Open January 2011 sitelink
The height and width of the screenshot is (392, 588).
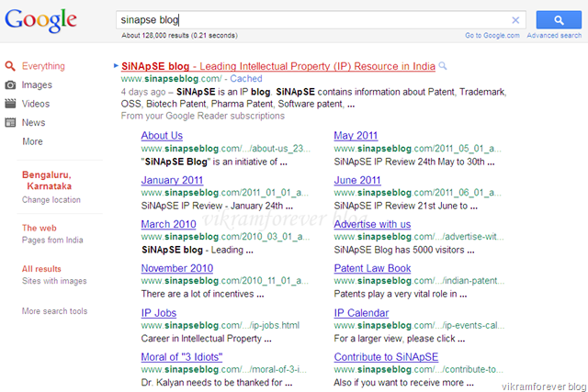[172, 180]
